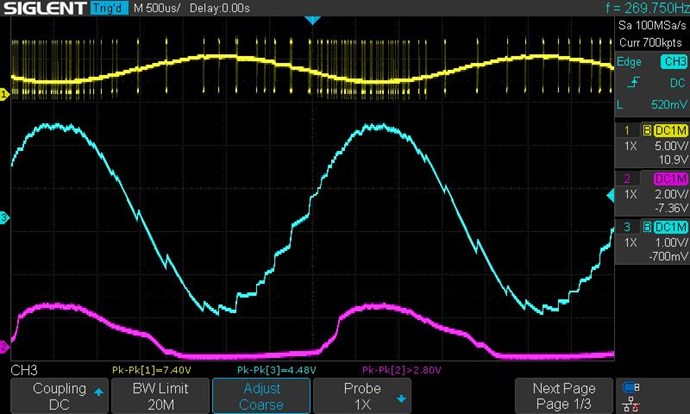
Task: Click the Curr 700kpts memory depth text
Action: click(651, 43)
